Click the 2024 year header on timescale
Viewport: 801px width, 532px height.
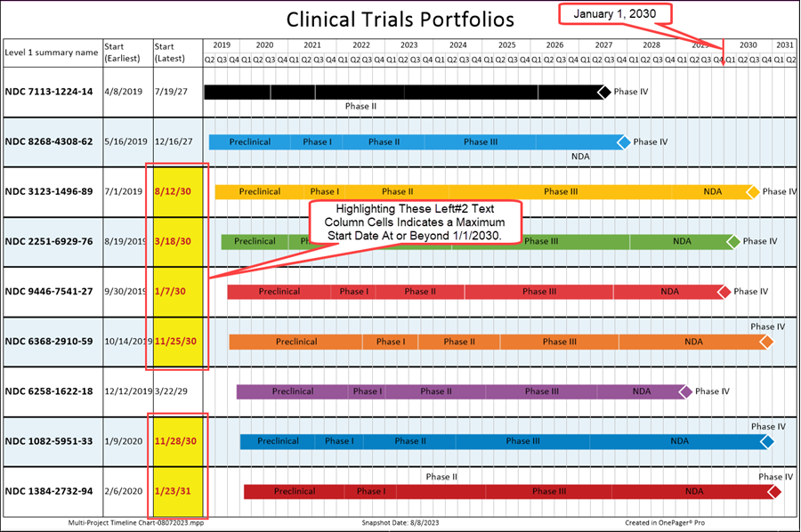457,44
